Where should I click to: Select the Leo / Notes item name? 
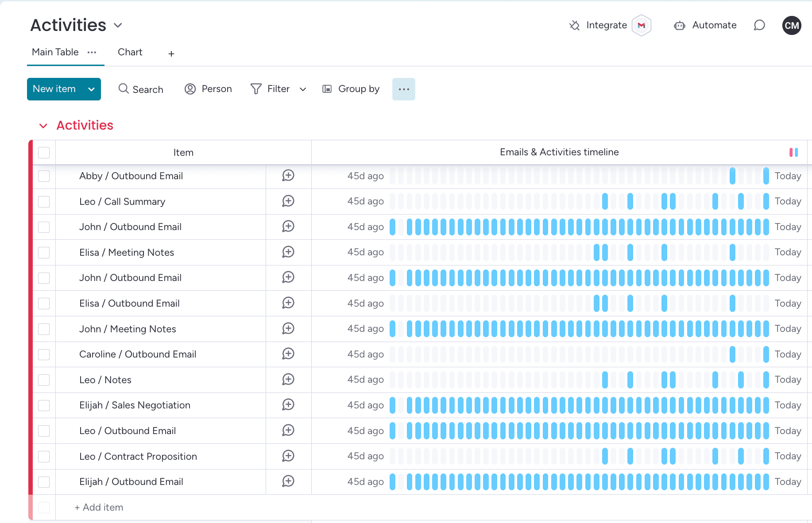click(105, 380)
